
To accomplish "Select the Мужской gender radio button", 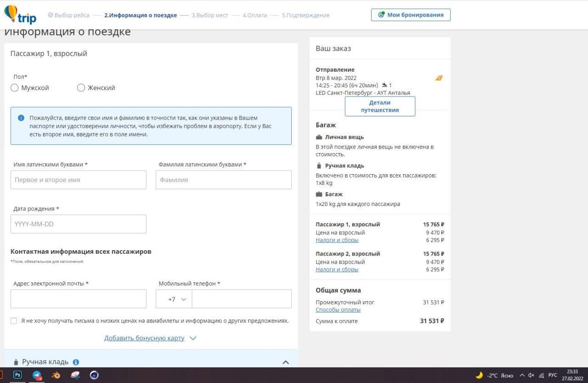I will coord(14,88).
